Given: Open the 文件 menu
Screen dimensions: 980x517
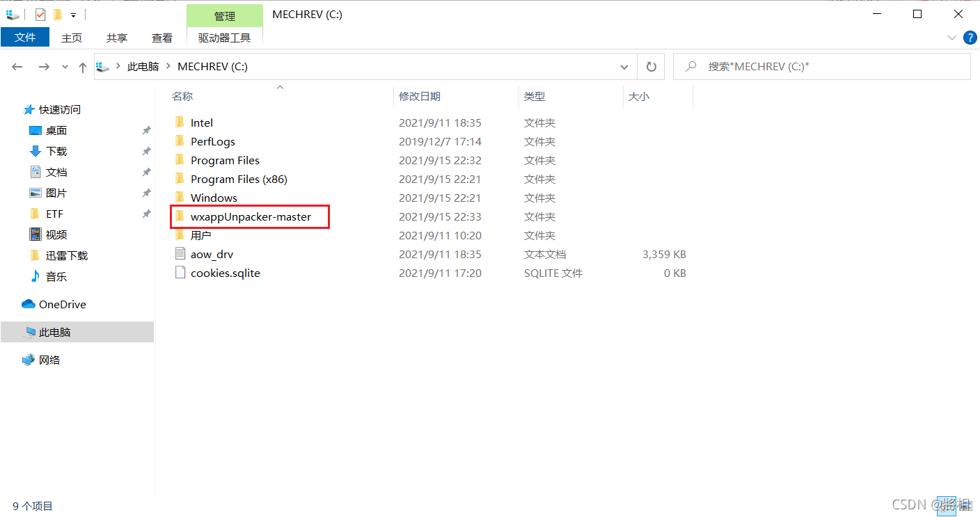Looking at the screenshot, I should (25, 38).
